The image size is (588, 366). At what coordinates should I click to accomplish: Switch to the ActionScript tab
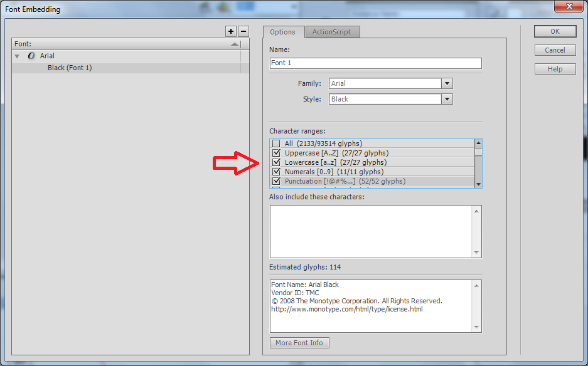332,32
